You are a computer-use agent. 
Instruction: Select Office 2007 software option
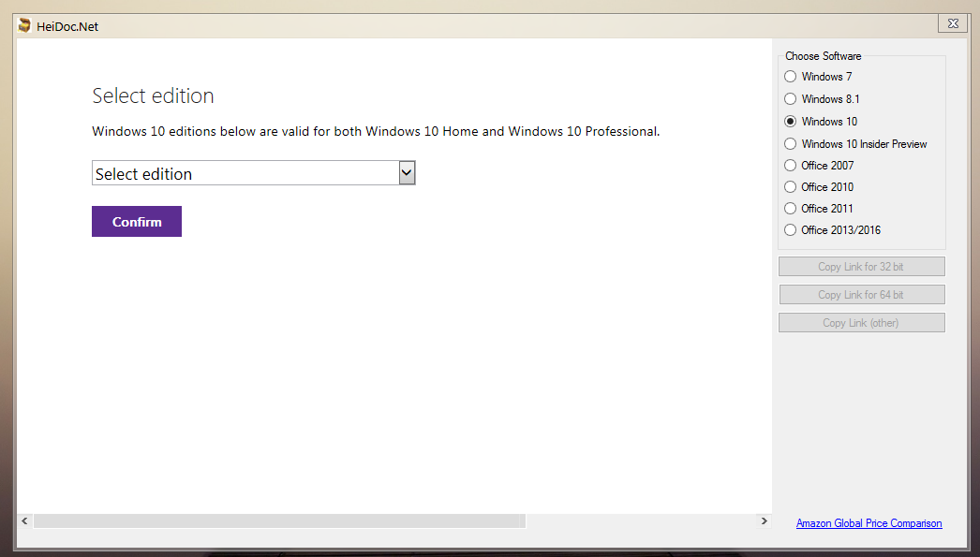(x=819, y=166)
